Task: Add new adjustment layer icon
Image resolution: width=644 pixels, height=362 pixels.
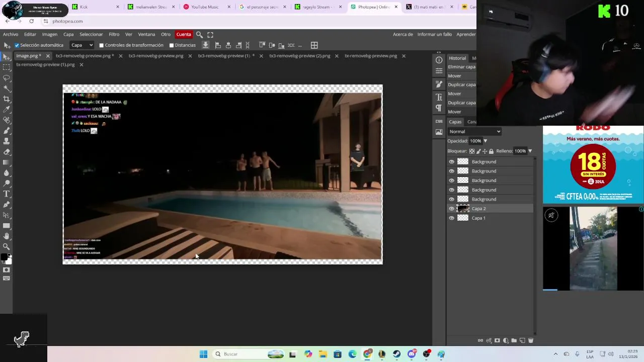Action: click(x=506, y=340)
